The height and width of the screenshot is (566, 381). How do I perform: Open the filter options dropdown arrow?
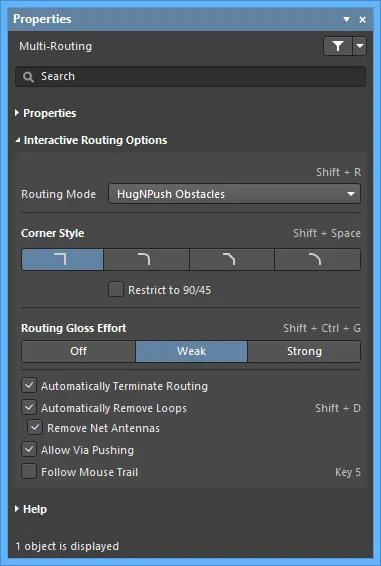coord(360,46)
